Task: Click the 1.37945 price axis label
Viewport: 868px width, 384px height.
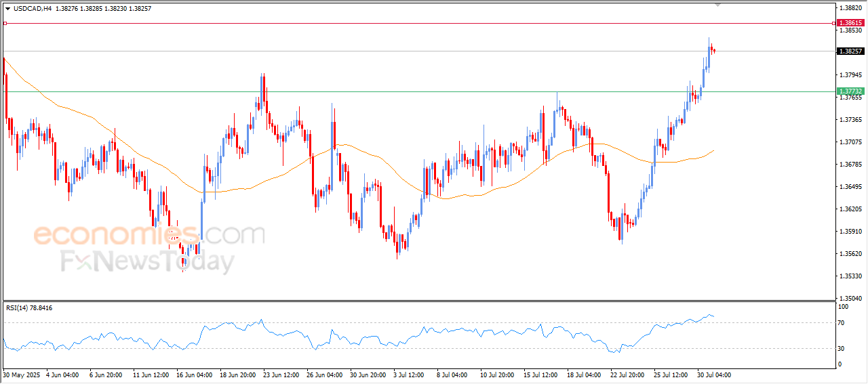Action: 850,75
